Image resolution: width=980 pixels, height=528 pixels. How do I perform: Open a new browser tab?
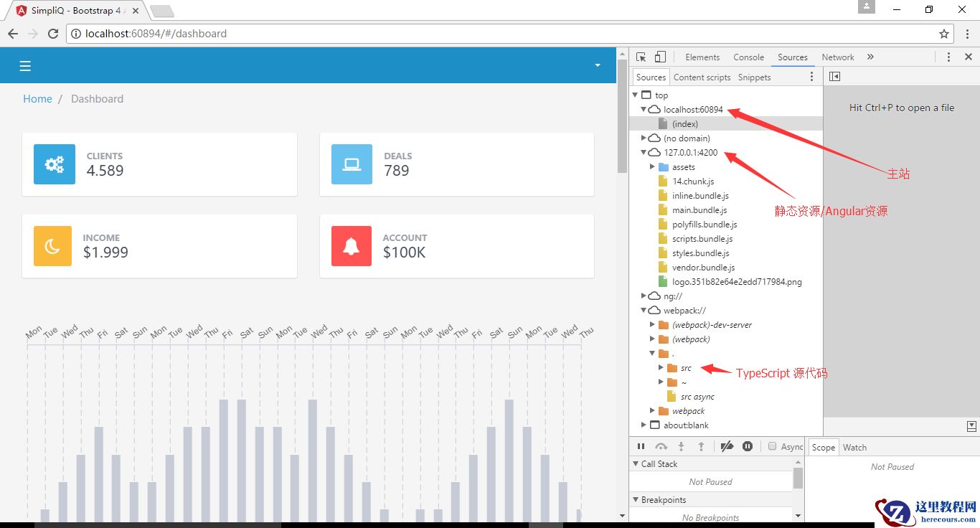[x=162, y=11]
